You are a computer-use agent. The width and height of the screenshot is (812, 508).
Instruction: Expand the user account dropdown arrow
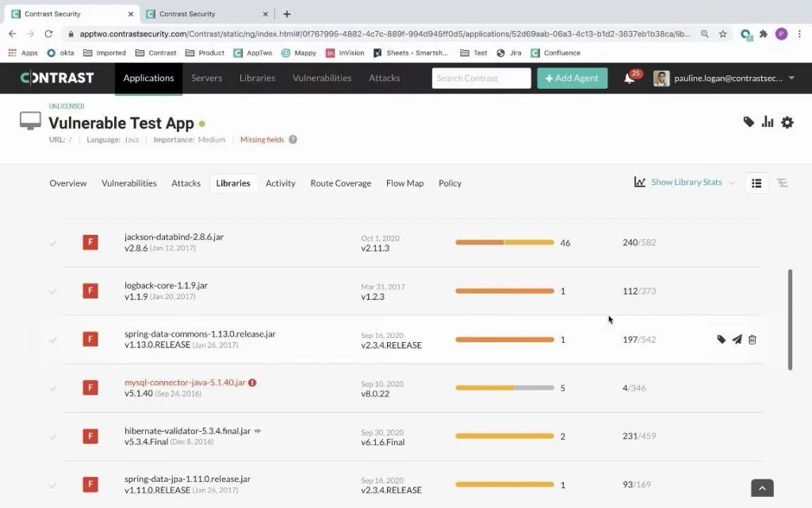[x=791, y=79]
